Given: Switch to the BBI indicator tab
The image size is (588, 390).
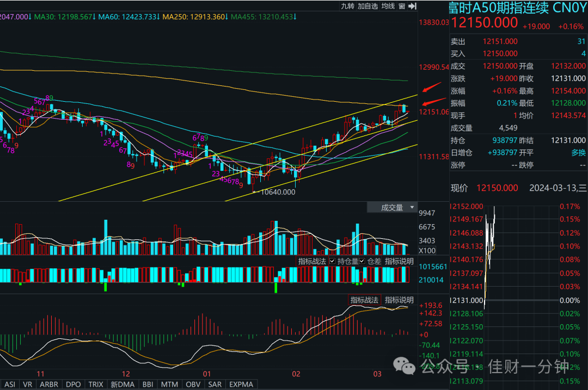Looking at the screenshot, I should 148,385.
